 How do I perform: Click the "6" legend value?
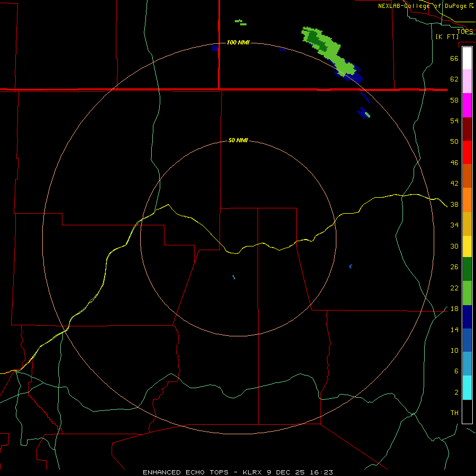click(456, 371)
